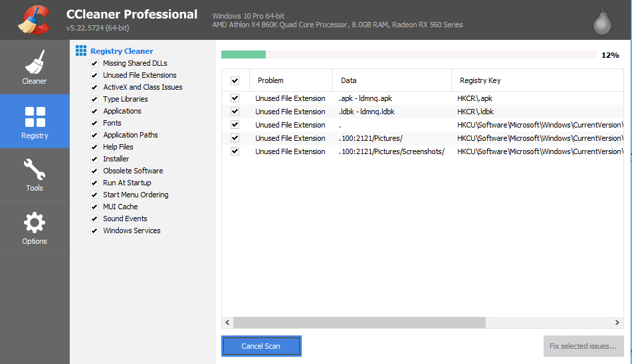Open the Cleaner broom section
The width and height of the screenshot is (632, 364).
click(35, 67)
